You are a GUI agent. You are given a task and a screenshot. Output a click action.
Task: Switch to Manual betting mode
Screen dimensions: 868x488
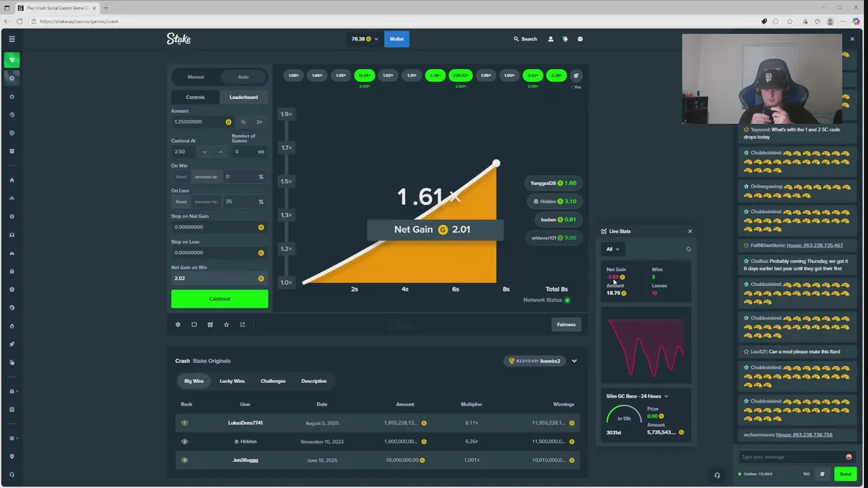(x=195, y=77)
